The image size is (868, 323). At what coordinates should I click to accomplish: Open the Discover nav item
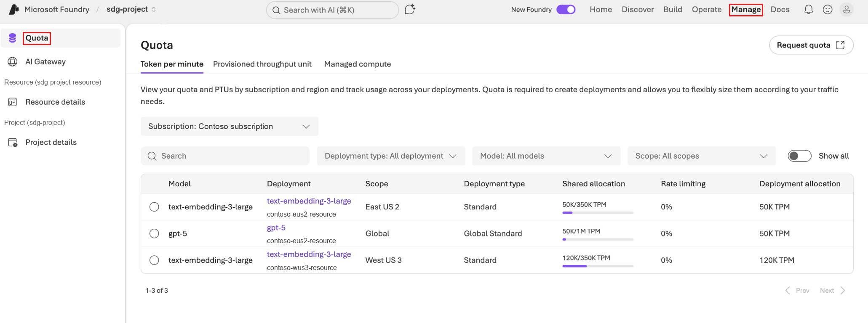click(x=638, y=9)
